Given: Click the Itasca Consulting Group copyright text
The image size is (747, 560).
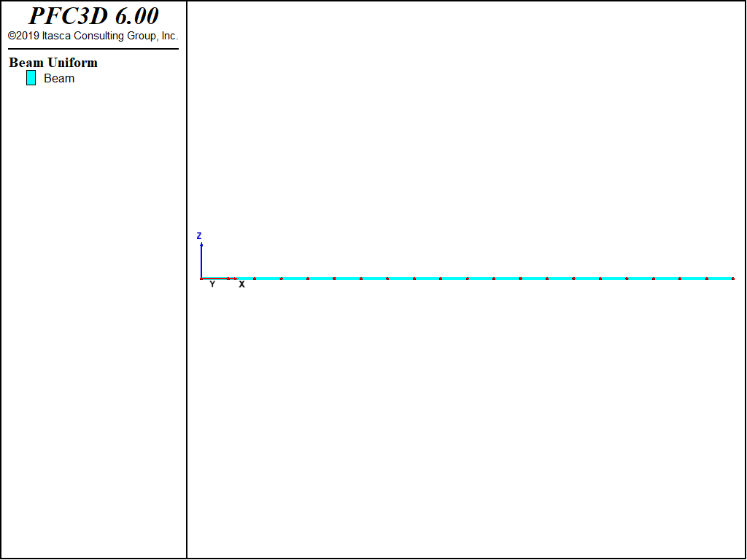Looking at the screenshot, I should pyautogui.click(x=93, y=36).
